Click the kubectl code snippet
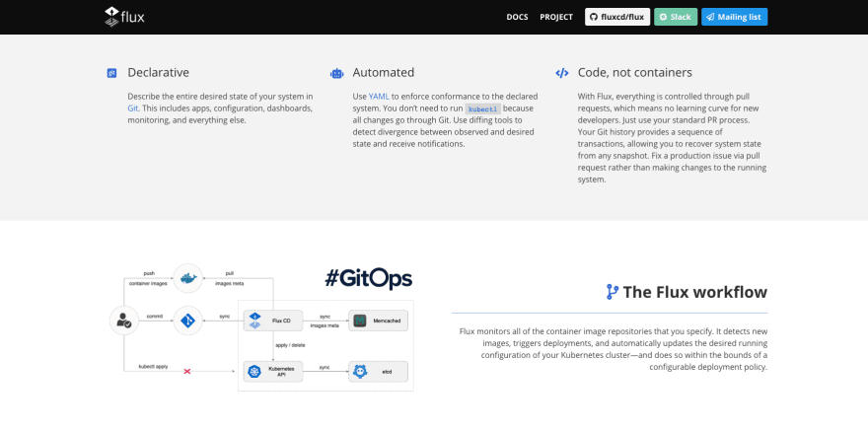Image resolution: width=868 pixels, height=430 pixels. [482, 108]
